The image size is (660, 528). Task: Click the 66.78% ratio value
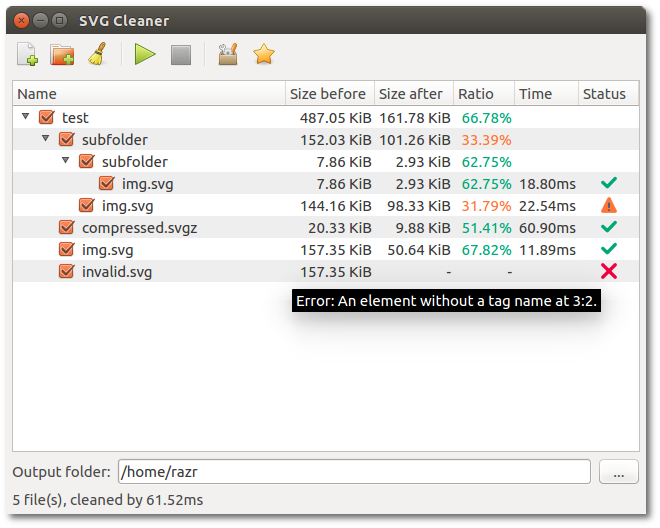(486, 118)
